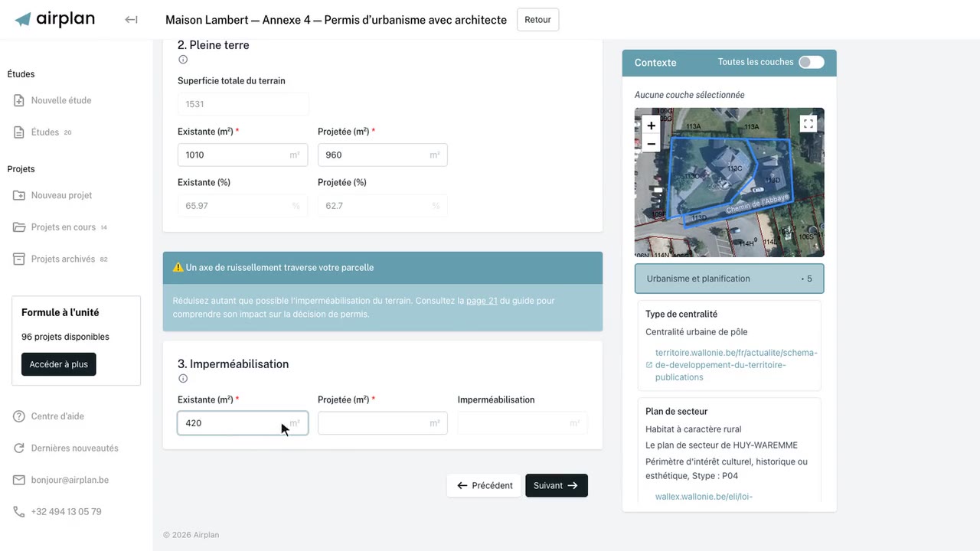Click the Retour button
Viewport: 980px width, 551px height.
point(537,20)
